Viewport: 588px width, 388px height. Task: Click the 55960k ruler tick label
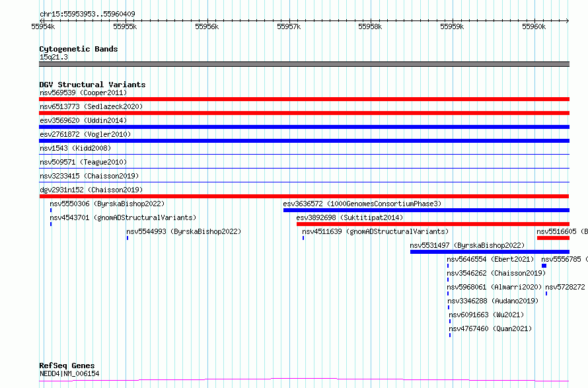coord(534,26)
